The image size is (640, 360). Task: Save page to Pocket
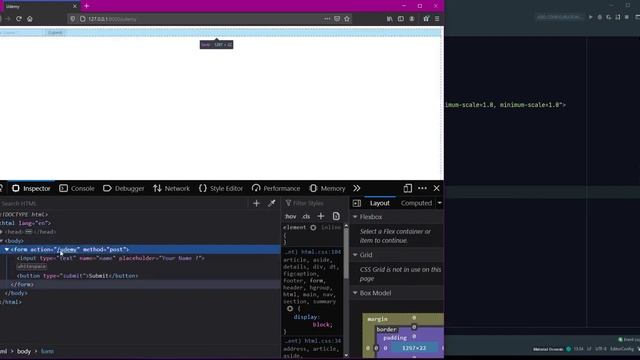337,19
